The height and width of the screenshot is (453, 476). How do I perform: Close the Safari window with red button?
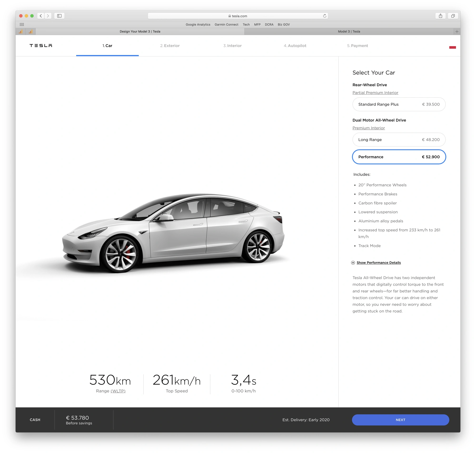coord(21,16)
